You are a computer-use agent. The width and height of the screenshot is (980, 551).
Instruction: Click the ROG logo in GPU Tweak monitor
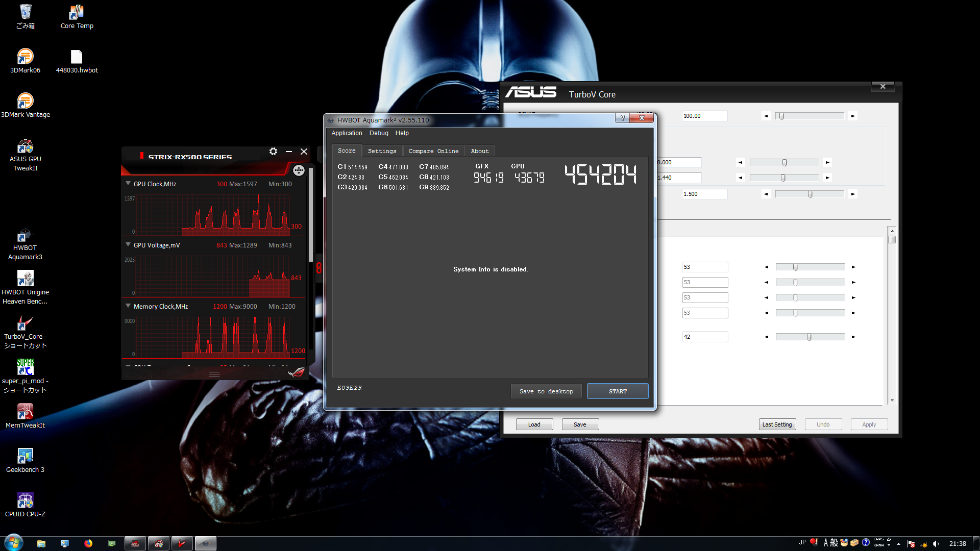[296, 373]
